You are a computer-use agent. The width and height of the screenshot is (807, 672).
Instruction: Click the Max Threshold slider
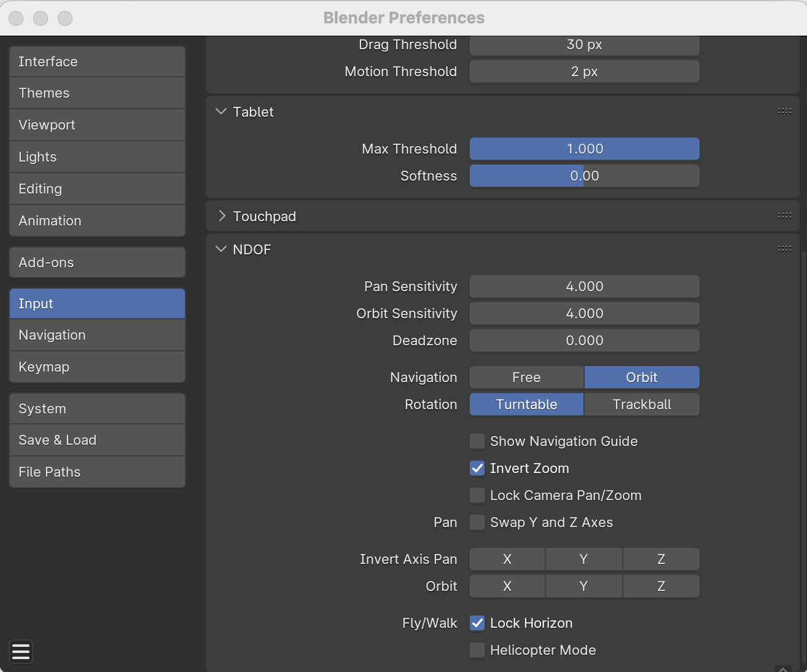585,149
